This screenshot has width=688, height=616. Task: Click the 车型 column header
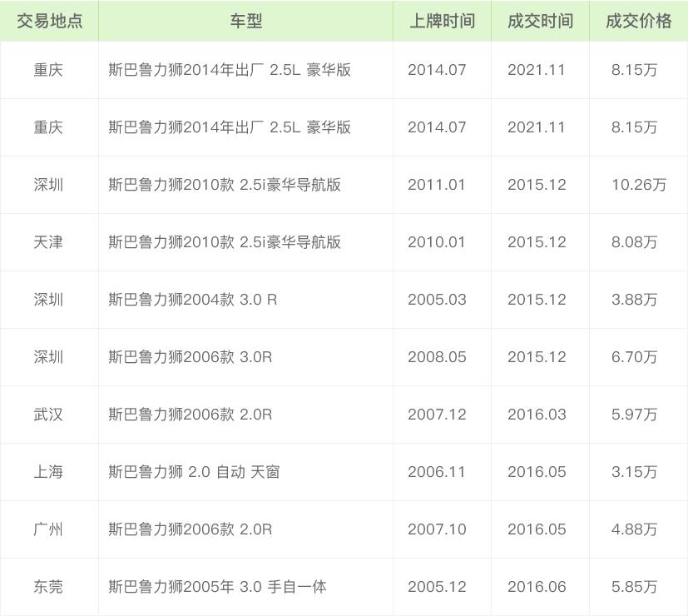[245, 21]
